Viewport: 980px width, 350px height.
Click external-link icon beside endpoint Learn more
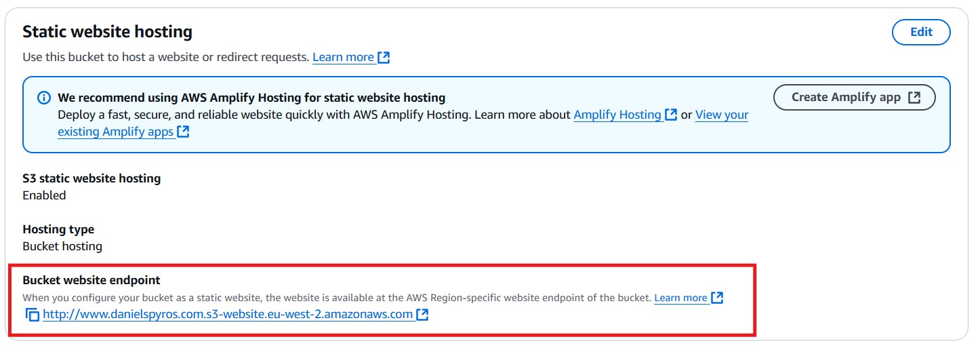coord(718,298)
